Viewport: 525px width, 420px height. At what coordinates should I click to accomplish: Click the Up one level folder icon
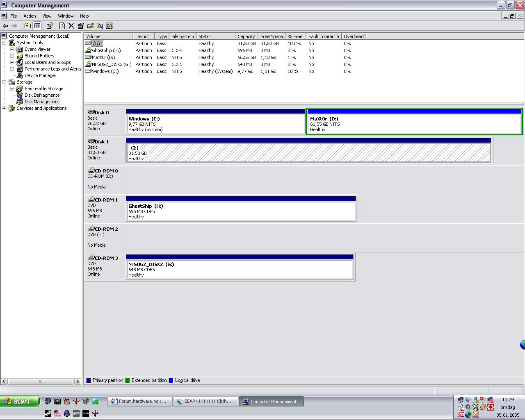(x=27, y=26)
